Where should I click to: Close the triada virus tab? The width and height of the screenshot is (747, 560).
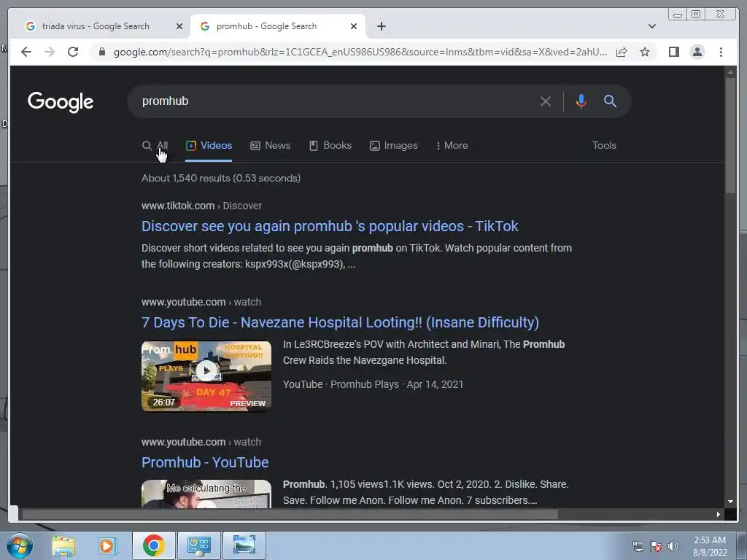pos(179,26)
